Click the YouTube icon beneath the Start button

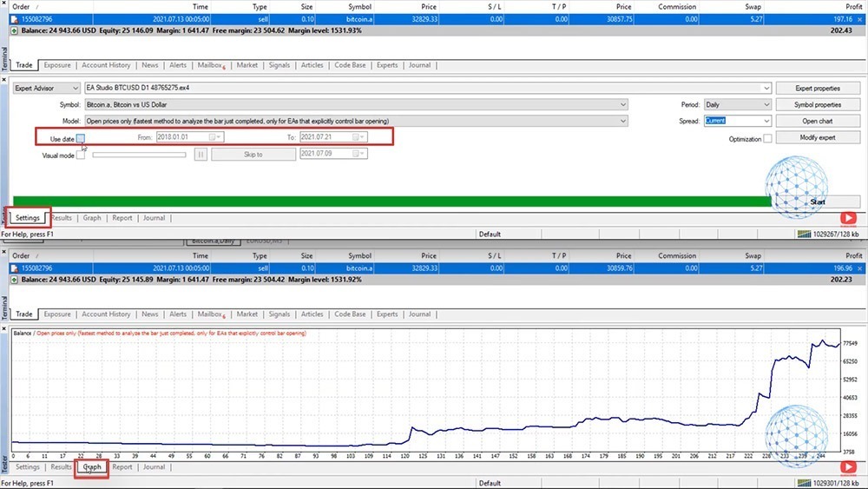click(x=849, y=220)
